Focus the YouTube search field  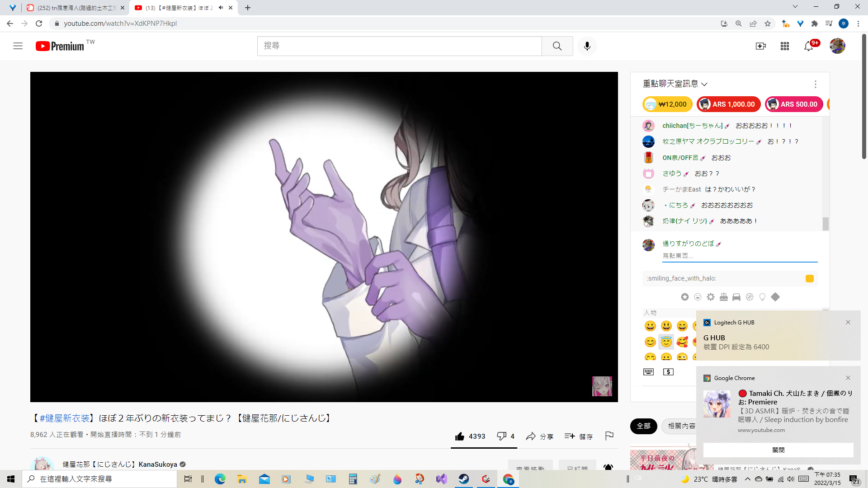(x=400, y=46)
